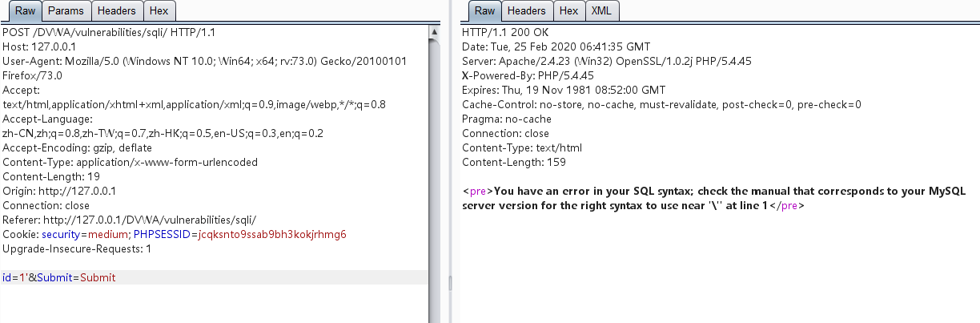
Task: Click the response Content-Type: text/html line
Action: coord(522,148)
